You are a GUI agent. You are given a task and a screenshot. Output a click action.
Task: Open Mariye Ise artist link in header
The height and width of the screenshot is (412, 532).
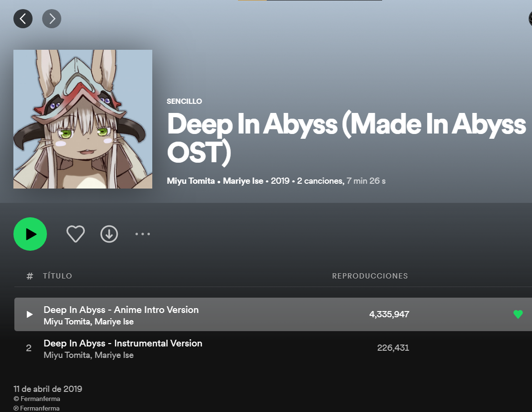pos(243,181)
